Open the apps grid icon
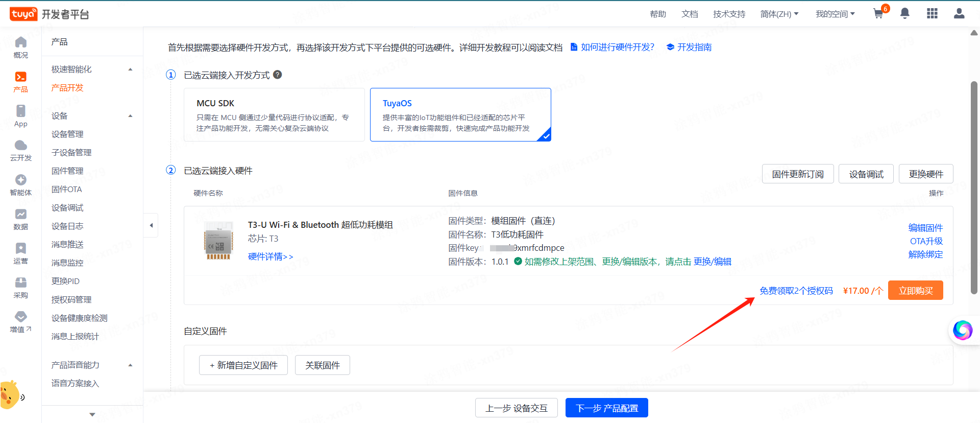The image size is (980, 423). pyautogui.click(x=932, y=14)
